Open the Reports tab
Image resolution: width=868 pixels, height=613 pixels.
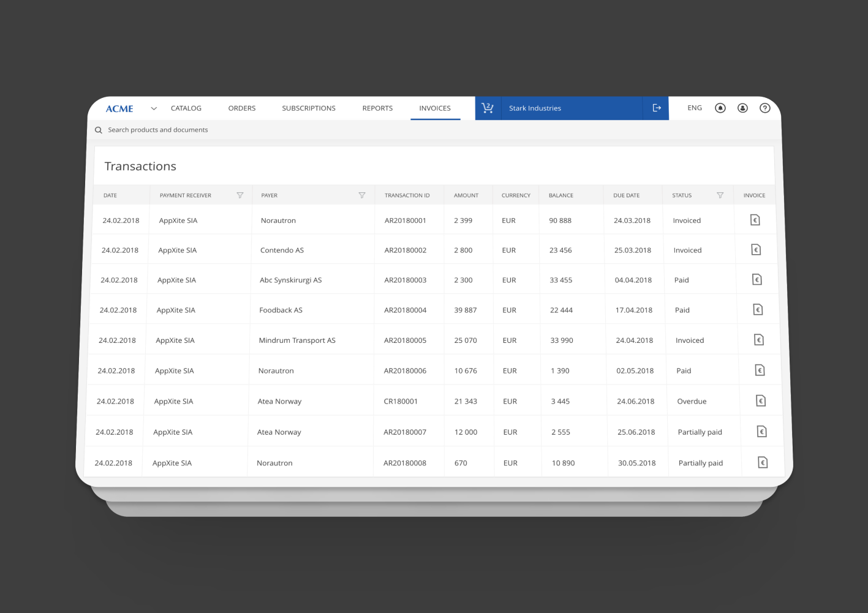tap(377, 108)
